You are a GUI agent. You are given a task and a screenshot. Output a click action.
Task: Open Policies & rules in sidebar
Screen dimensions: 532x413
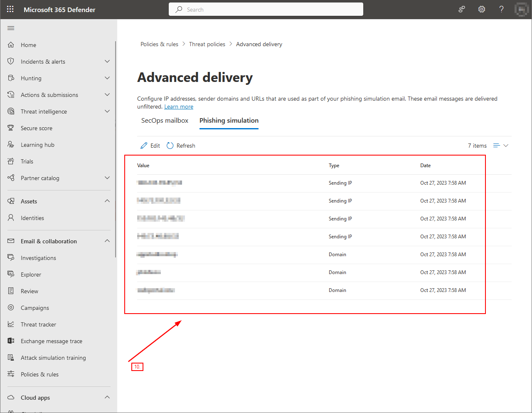click(39, 374)
